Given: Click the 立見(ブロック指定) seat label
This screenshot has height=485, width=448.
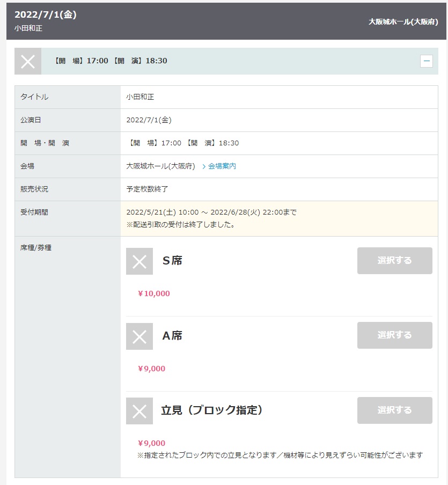Looking at the screenshot, I should pos(212,410).
